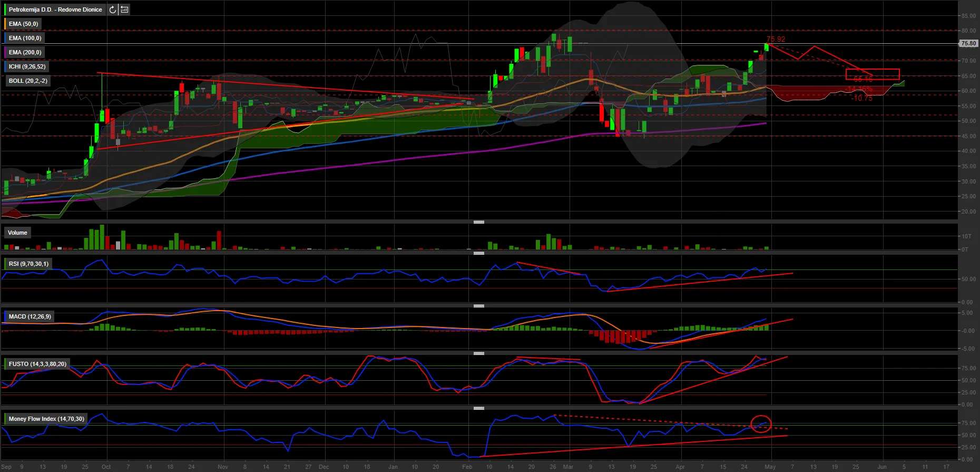980x472 pixels.
Task: Click the 75.80 current price tag on axis
Action: [x=968, y=43]
